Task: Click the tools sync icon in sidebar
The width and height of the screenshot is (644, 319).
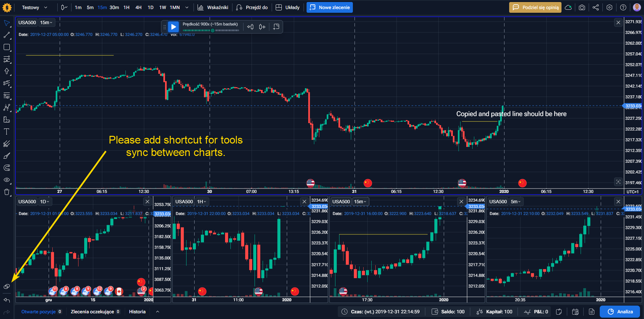Action: (x=7, y=286)
